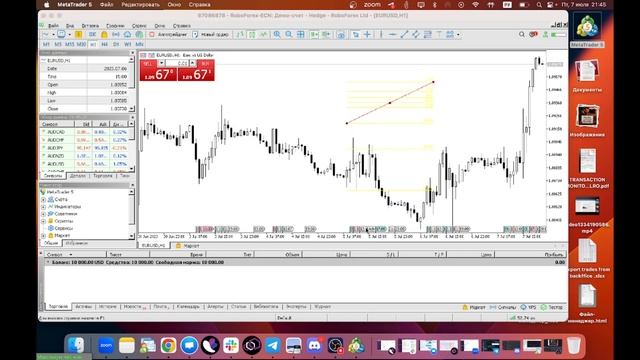The width and height of the screenshot is (640, 360).
Task: Select the M15 timeframe
Action: [x=69, y=44]
